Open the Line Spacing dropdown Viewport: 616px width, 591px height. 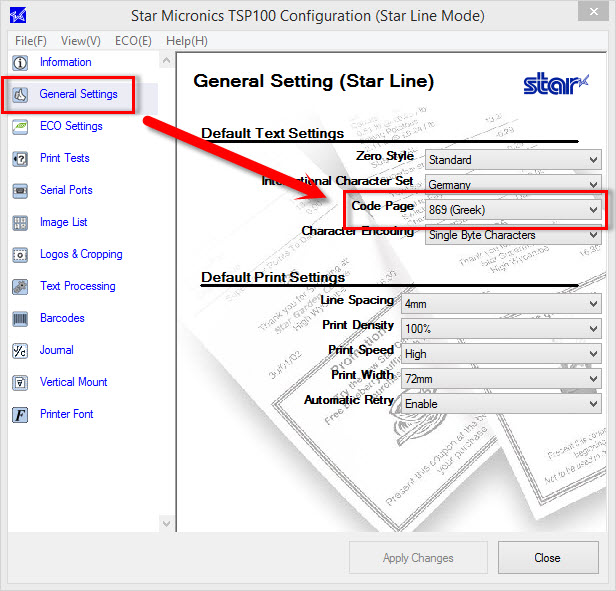501,303
